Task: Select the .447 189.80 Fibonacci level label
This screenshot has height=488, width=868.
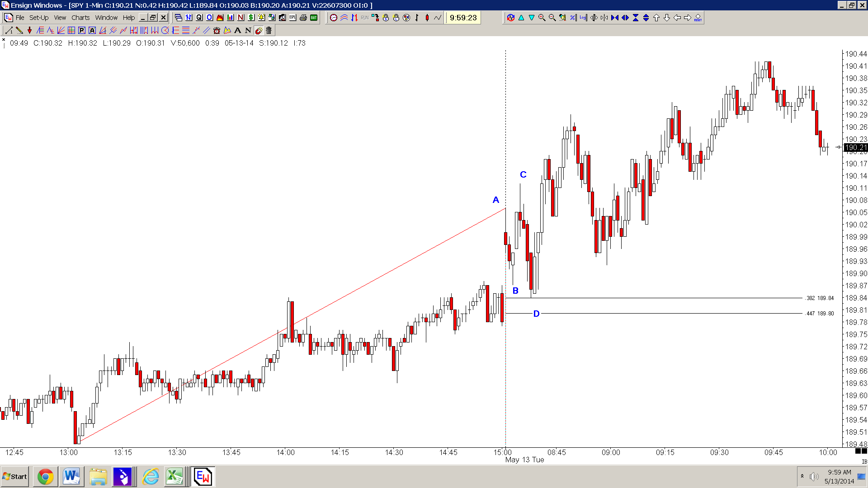Action: [820, 314]
